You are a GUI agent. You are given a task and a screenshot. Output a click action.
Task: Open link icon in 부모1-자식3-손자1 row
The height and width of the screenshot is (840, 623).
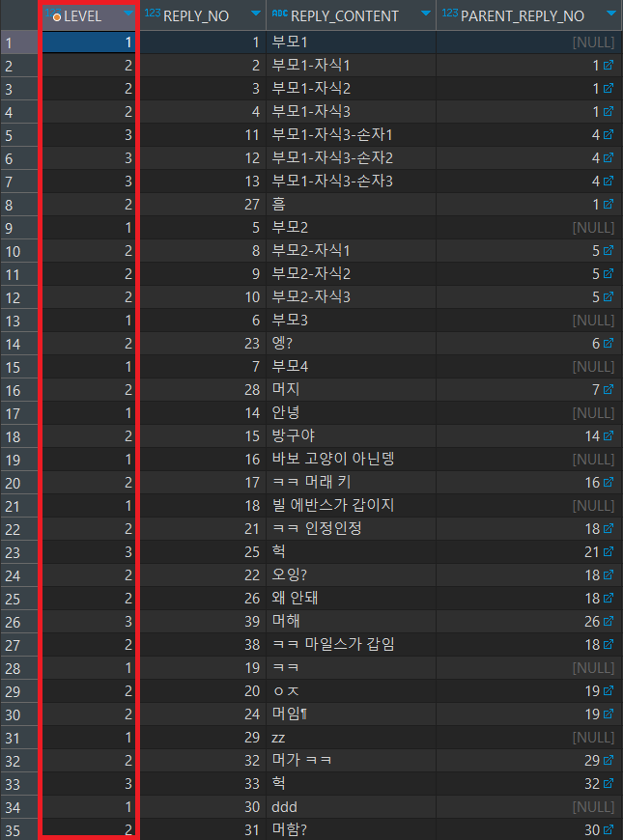(x=608, y=134)
